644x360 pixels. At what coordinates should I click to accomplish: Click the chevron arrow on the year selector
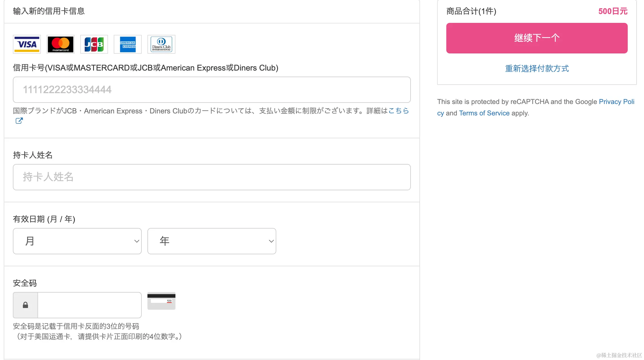[x=271, y=241]
